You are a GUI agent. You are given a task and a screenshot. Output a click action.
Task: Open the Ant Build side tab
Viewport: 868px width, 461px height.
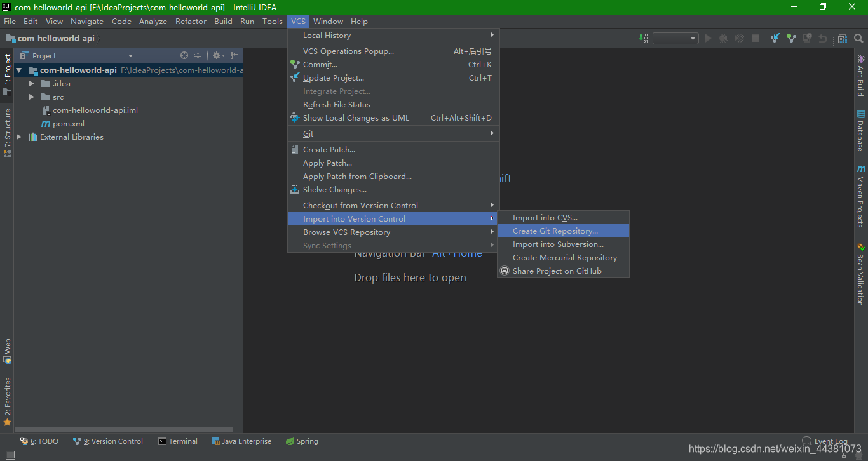pos(861,76)
